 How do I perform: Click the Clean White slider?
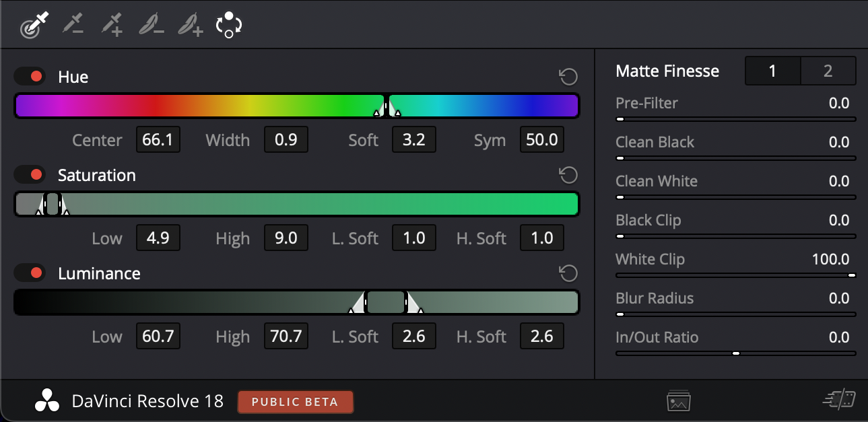(x=735, y=197)
